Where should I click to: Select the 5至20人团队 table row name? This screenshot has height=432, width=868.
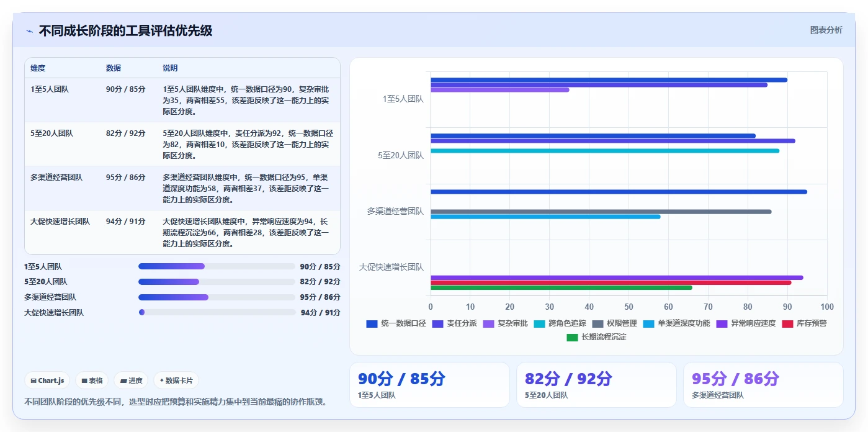click(51, 133)
